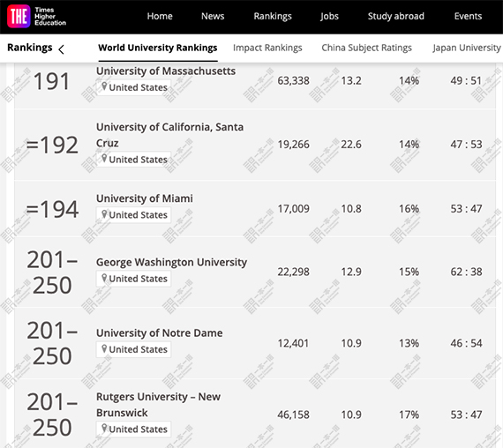Screen dimensions: 503x448
Task: Open the News menu item
Action: pyautogui.click(x=213, y=16)
